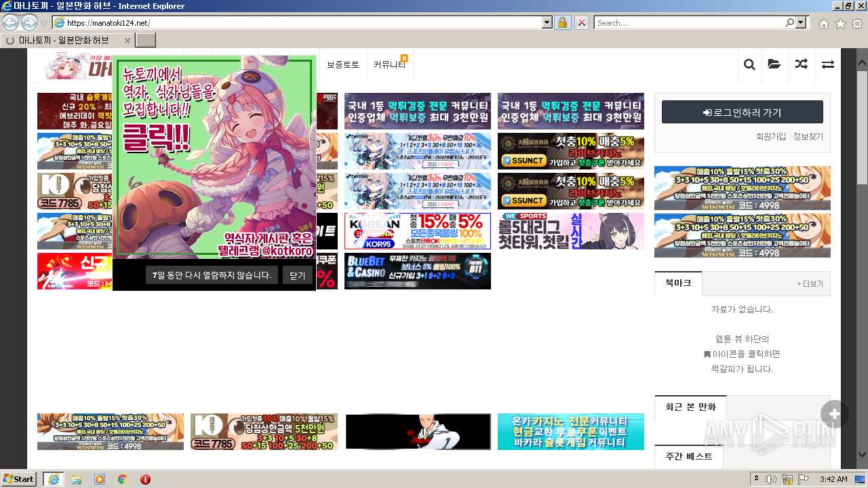The height and width of the screenshot is (488, 868).
Task: Show hidden tray icons arrow
Action: 757,479
